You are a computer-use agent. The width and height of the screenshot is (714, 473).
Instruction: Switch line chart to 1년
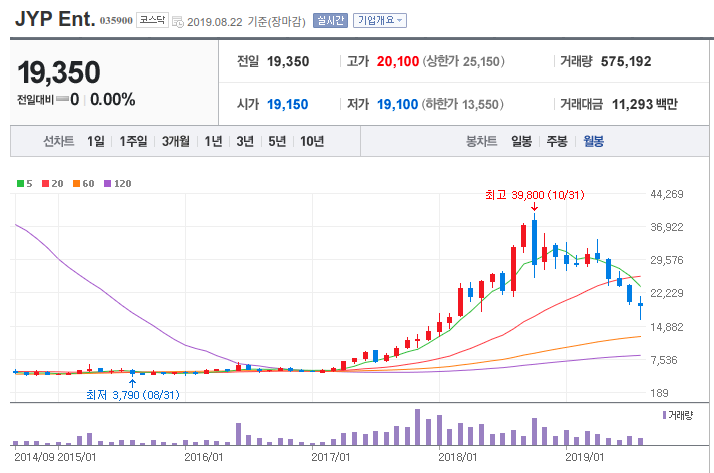click(x=213, y=142)
